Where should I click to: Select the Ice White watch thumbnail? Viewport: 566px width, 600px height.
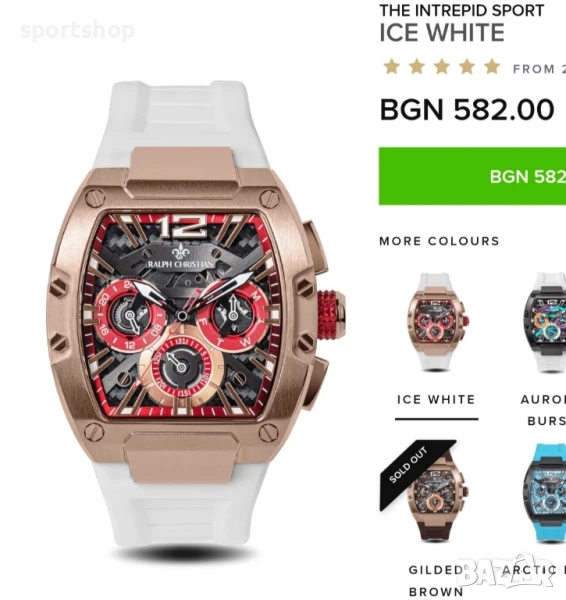(436, 322)
